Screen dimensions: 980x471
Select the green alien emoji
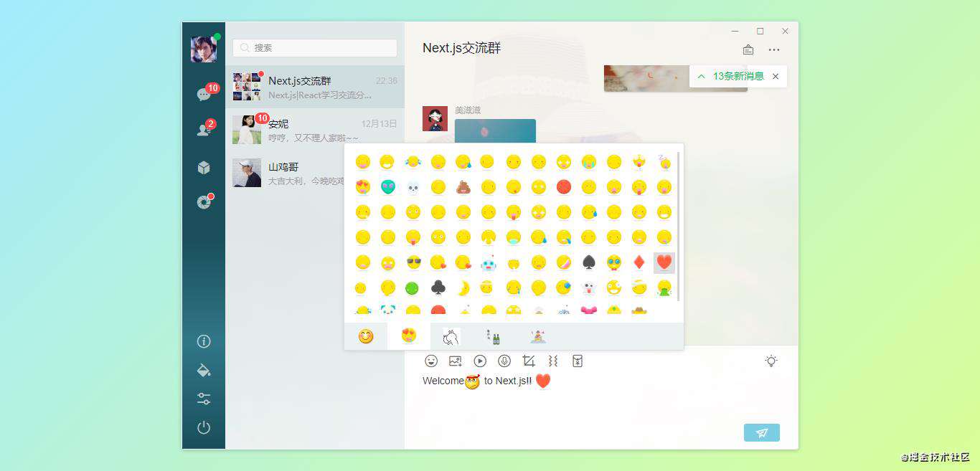[x=388, y=188]
